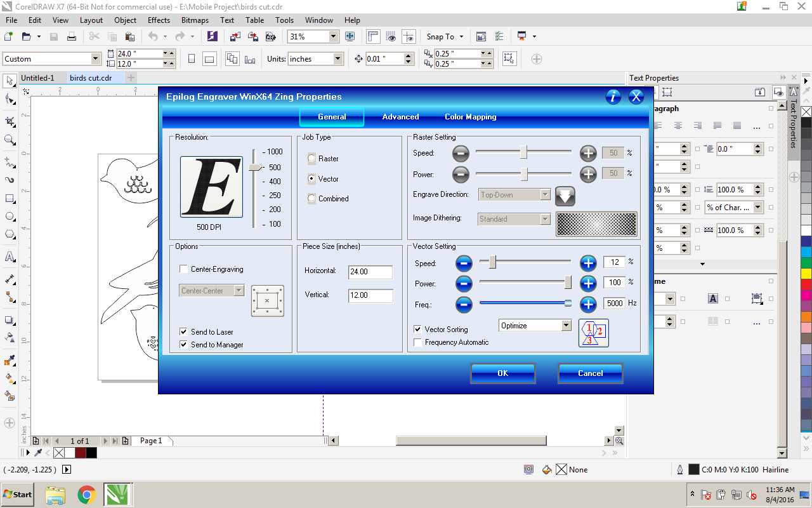Switch to the Untitled-1 document tab

coord(37,78)
